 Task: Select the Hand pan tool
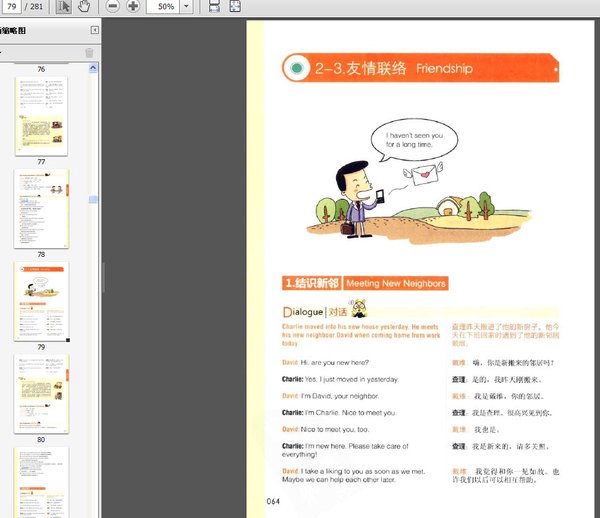pyautogui.click(x=84, y=6)
